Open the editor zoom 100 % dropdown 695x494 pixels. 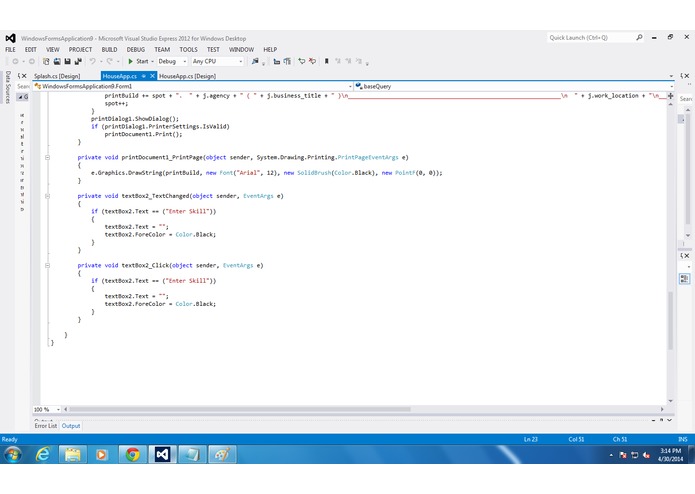(47, 409)
